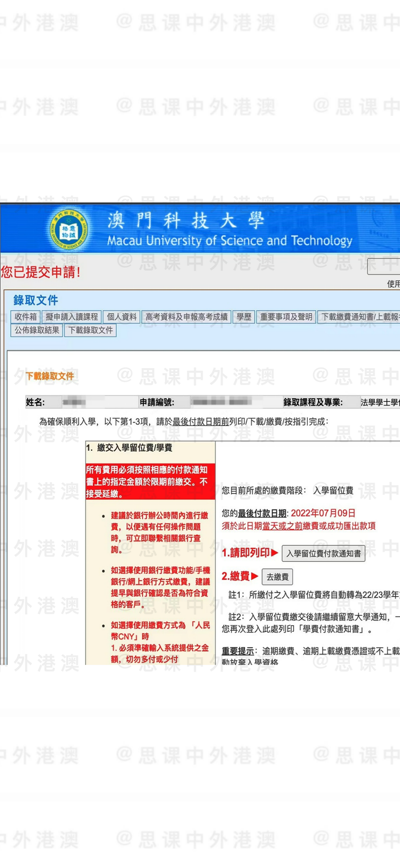Click the 您目前所處的繳費階段 line

point(287,490)
